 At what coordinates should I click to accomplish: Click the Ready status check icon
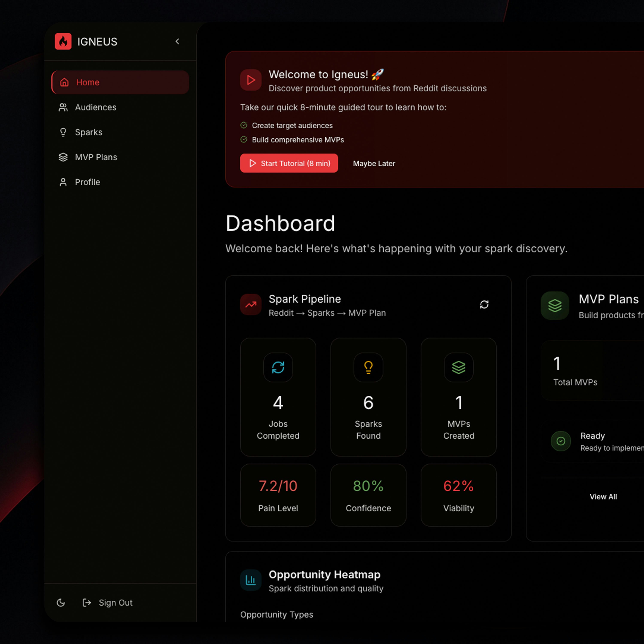tap(561, 441)
